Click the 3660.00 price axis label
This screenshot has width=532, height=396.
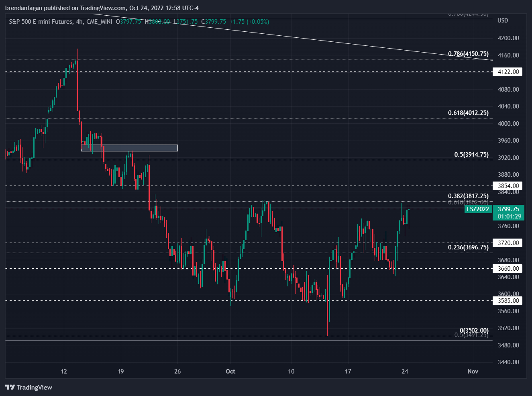[x=508, y=269]
